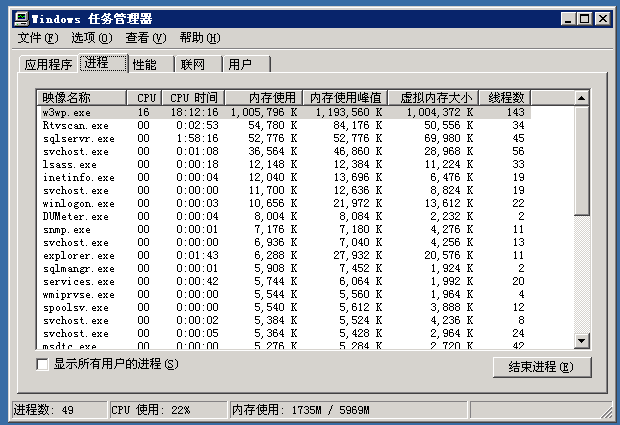Click the process list scroll down arrow
620x425 pixels.
[581, 340]
